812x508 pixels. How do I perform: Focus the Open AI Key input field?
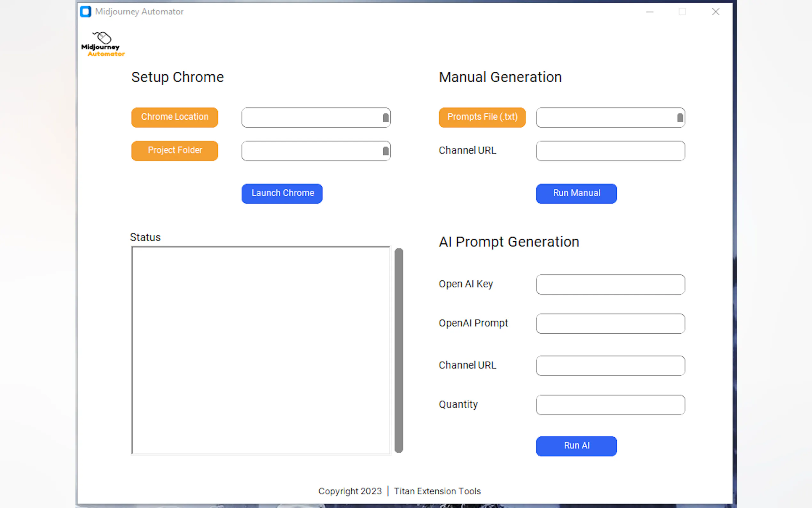point(610,285)
